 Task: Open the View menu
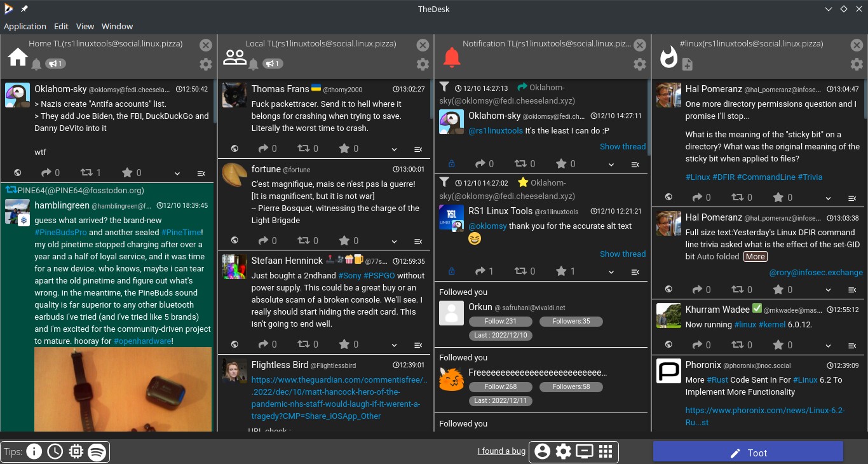(85, 26)
